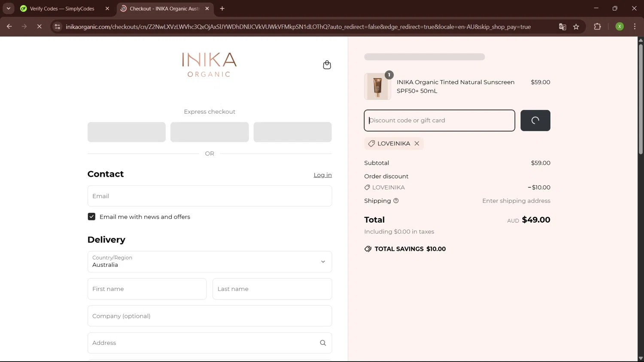Go back to previous page
Viewport: 644px width, 362px height.
(9, 27)
